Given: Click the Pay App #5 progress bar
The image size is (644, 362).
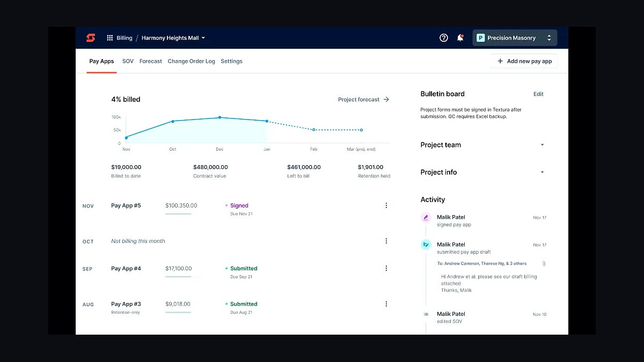Looking at the screenshot, I should coord(178,214).
